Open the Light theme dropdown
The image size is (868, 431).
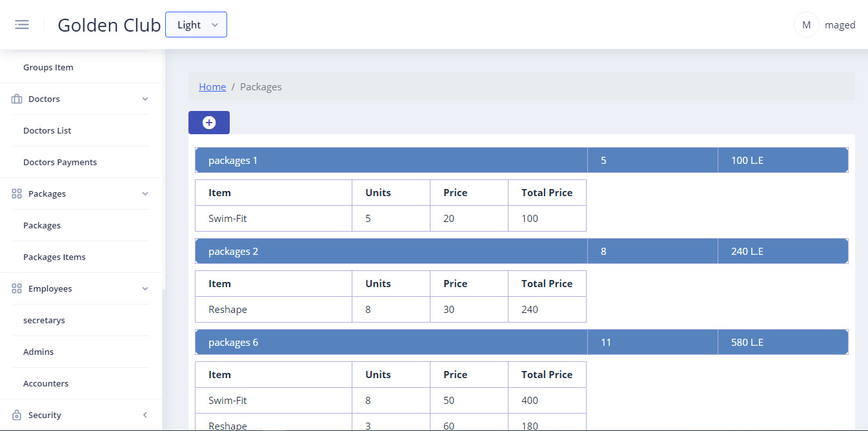(x=196, y=25)
